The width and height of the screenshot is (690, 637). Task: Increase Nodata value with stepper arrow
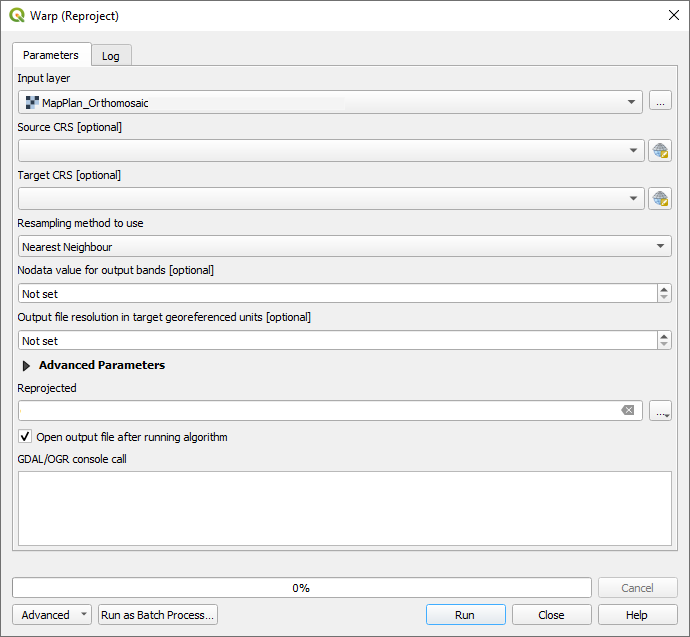coord(664,289)
